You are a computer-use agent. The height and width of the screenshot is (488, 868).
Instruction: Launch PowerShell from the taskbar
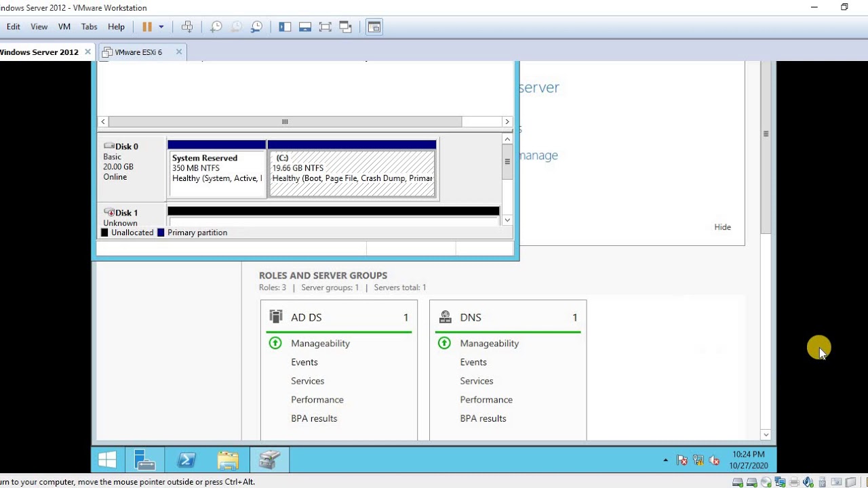(186, 460)
